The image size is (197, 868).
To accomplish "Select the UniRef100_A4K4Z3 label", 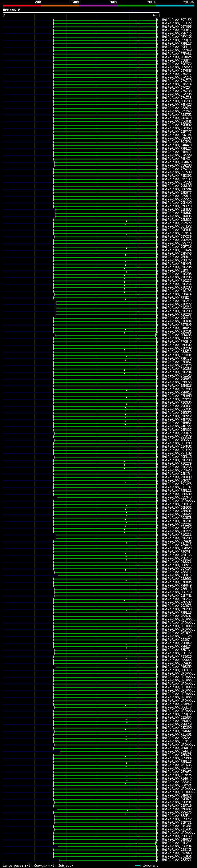I will (177, 104).
